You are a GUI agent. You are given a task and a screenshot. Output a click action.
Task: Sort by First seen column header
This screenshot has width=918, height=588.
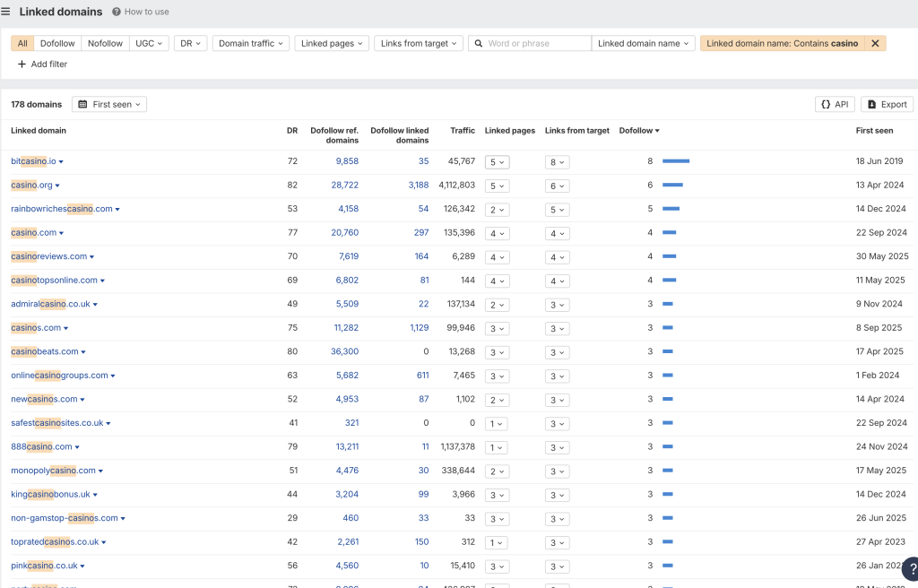pyautogui.click(x=874, y=131)
